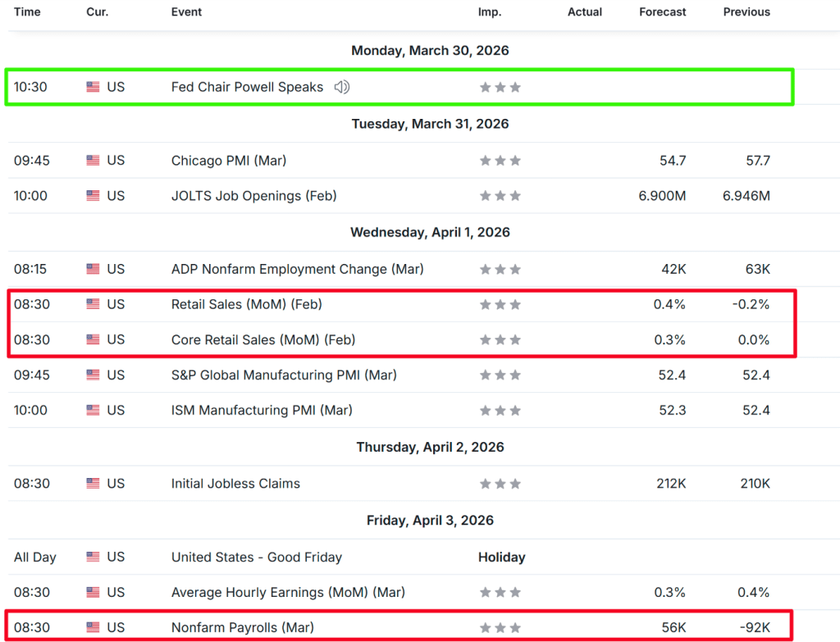Click the Previous column header

tap(746, 12)
